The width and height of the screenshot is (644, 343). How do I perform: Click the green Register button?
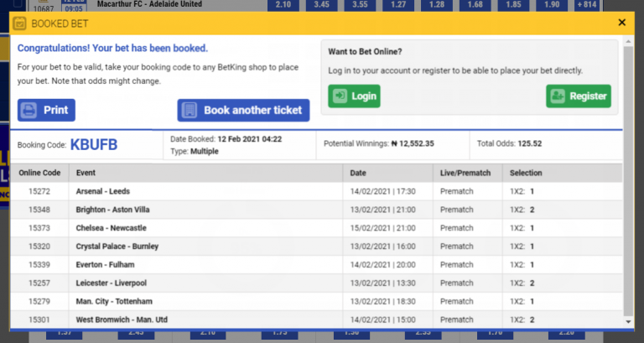pos(579,96)
